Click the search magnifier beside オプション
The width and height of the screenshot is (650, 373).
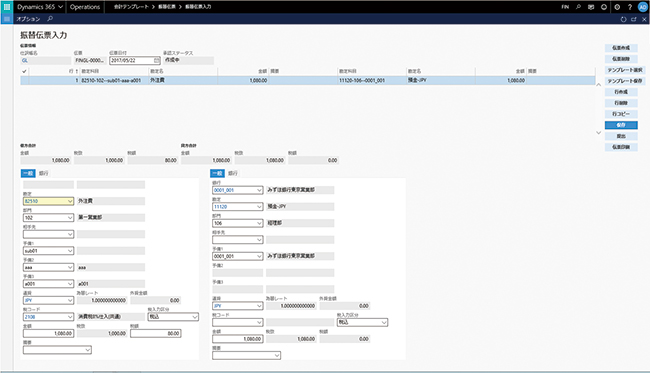(x=50, y=19)
